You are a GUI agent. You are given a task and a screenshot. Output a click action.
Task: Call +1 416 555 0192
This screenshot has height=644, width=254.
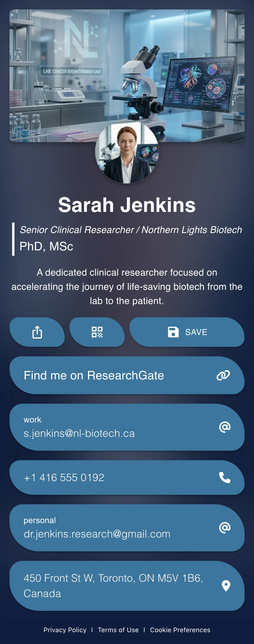tap(64, 477)
